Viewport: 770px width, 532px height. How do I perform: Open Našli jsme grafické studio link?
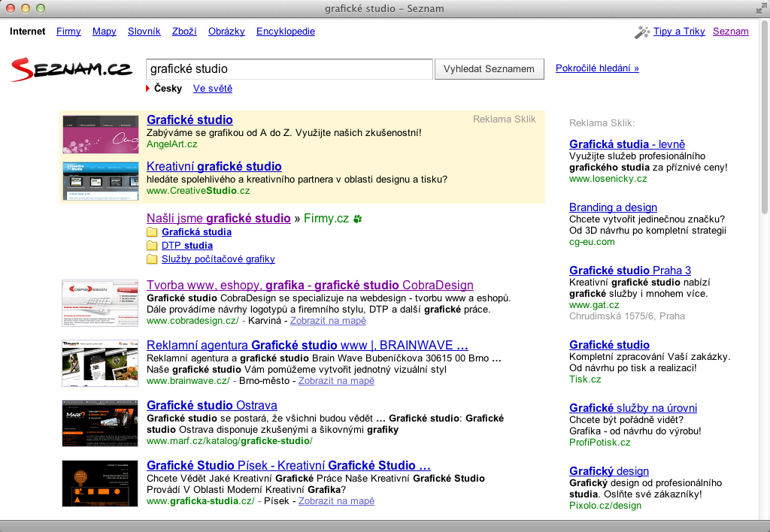[x=219, y=219]
